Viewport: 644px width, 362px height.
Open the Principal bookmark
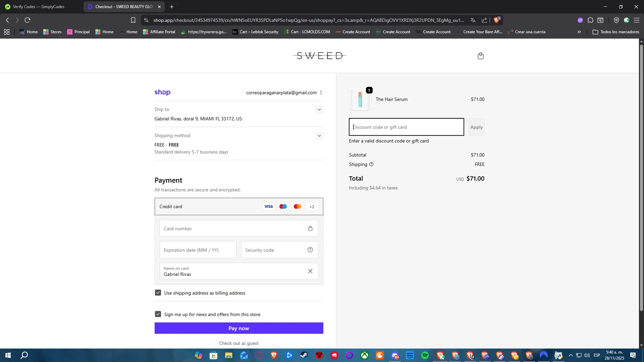78,32
